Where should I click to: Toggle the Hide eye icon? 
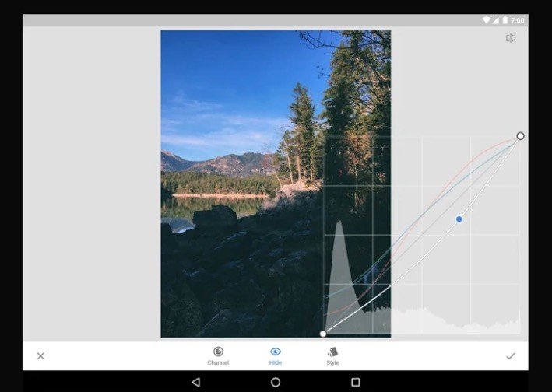(276, 352)
